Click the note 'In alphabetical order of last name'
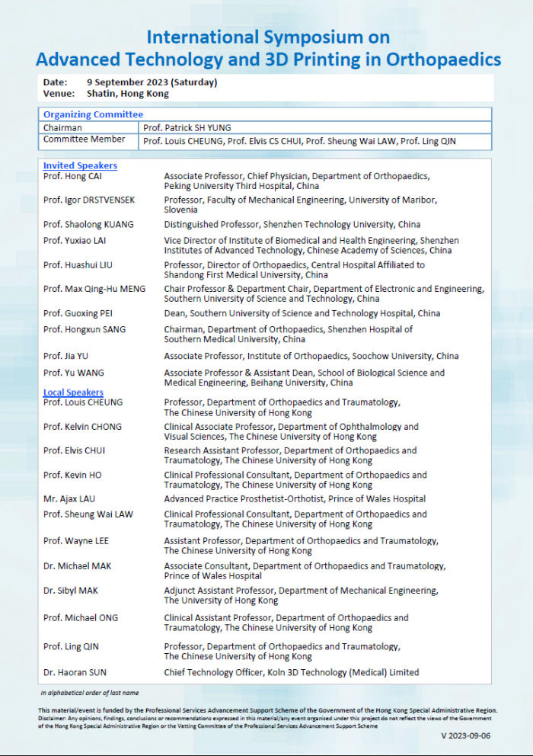This screenshot has height=756, width=533. (90, 694)
